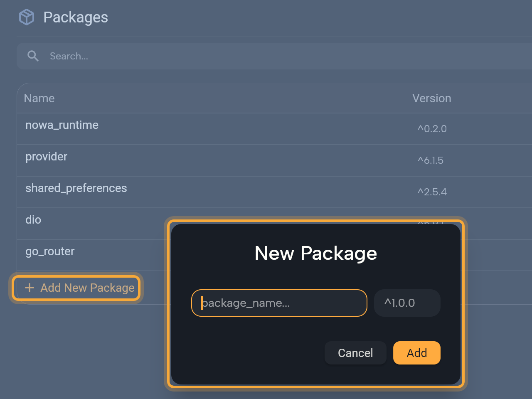532x399 pixels.
Task: Click the ^2.5.4 version value
Action: [432, 192]
